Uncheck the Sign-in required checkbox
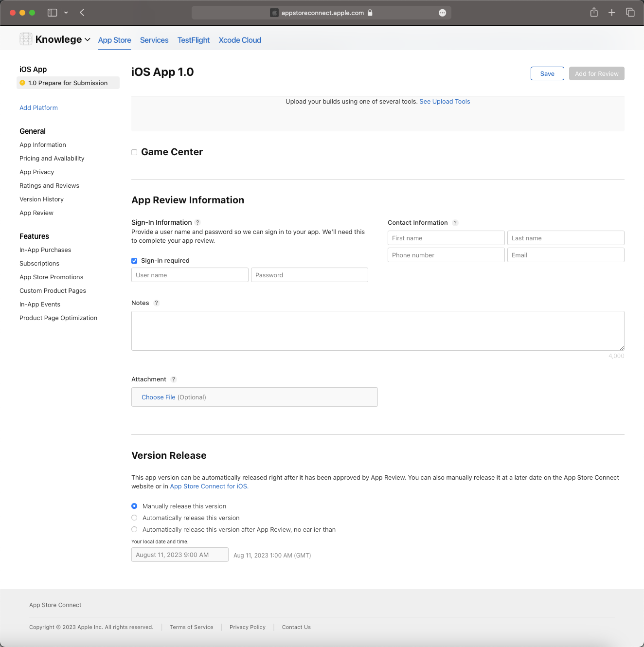This screenshot has width=644, height=647. 134,261
